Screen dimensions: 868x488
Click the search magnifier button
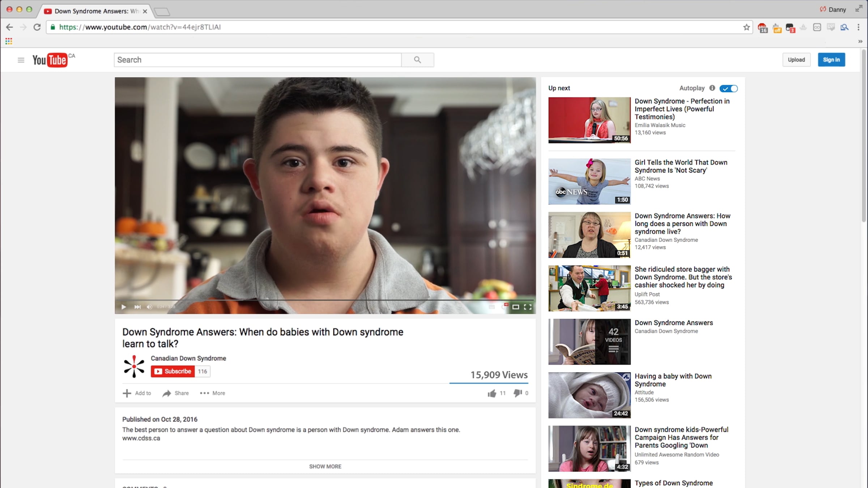pos(418,60)
